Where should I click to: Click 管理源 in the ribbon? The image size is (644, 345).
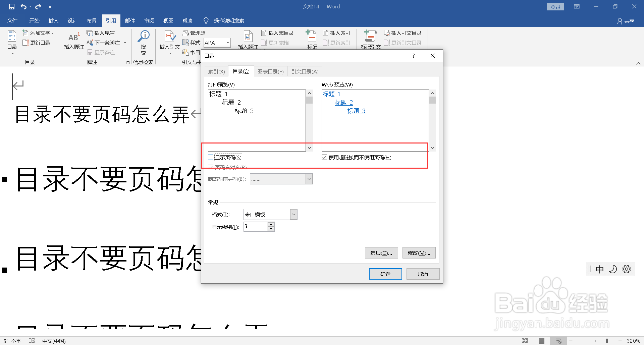click(194, 33)
